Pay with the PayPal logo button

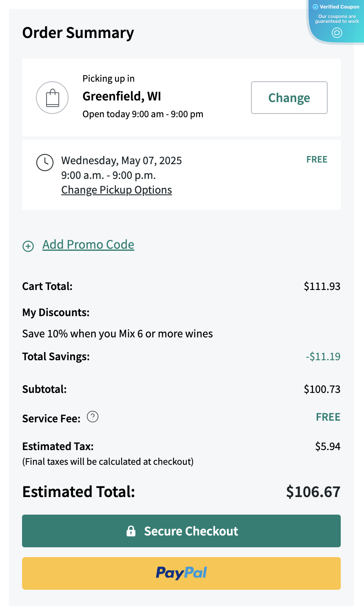click(181, 573)
